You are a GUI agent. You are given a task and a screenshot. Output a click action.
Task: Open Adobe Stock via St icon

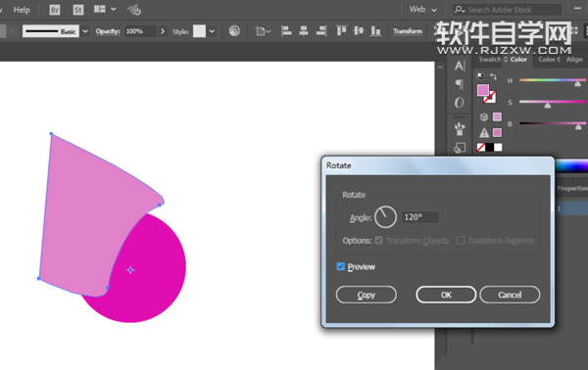pos(78,10)
